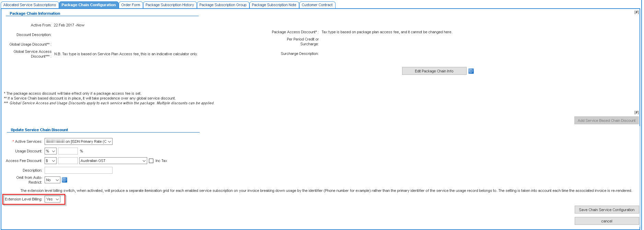Open the Extension Level Billing dropdown
The width and height of the screenshot is (644, 230).
click(x=52, y=199)
